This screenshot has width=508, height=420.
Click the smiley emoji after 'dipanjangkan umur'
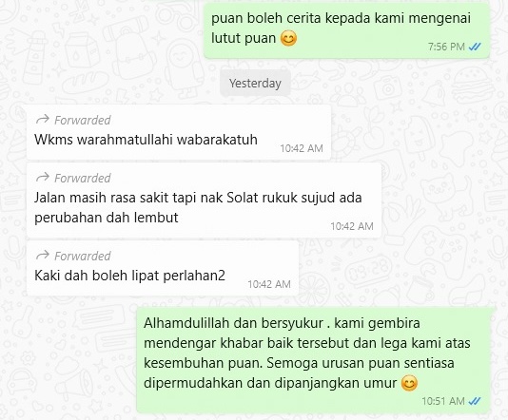pyautogui.click(x=409, y=383)
